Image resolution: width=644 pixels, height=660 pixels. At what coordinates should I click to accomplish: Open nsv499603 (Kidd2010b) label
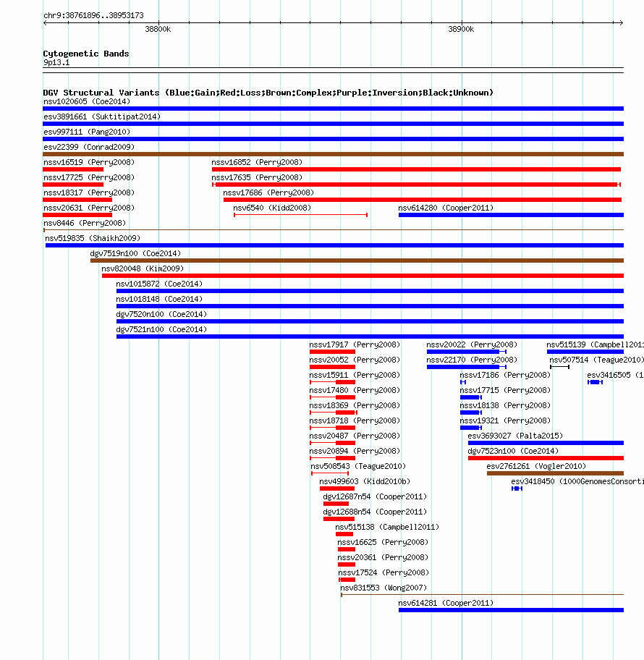point(365,481)
